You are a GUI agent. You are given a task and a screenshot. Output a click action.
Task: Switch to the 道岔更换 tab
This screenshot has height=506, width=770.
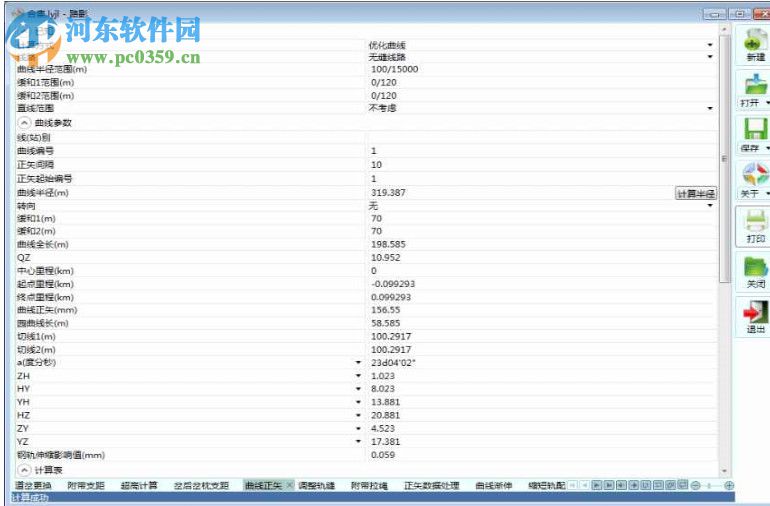(33, 485)
